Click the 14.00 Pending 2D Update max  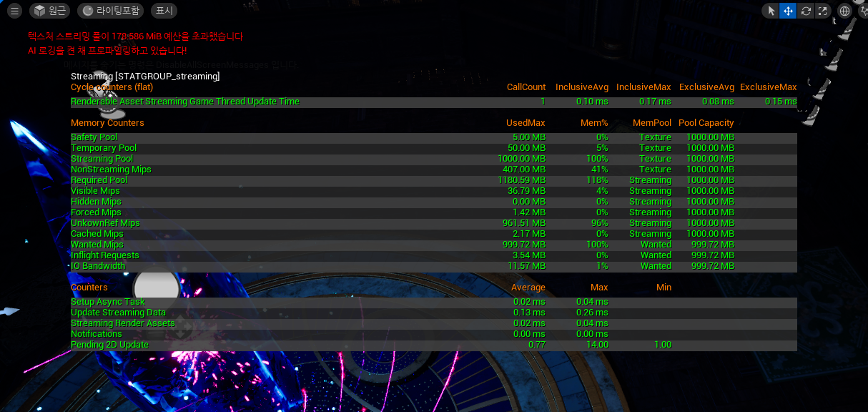[597, 345]
